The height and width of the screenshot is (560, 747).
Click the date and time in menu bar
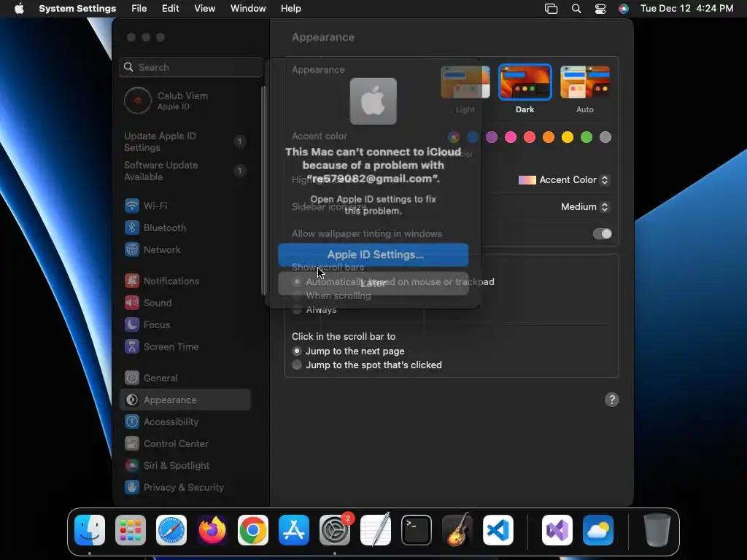[686, 9]
